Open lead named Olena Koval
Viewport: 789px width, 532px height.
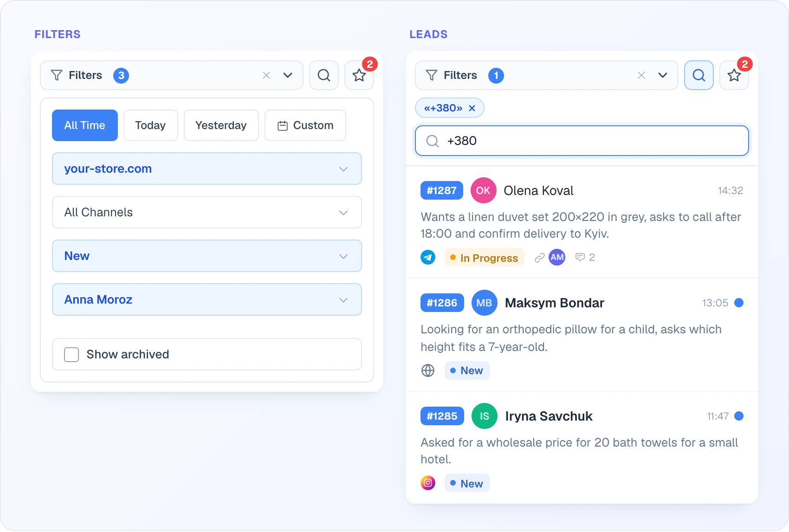point(538,191)
